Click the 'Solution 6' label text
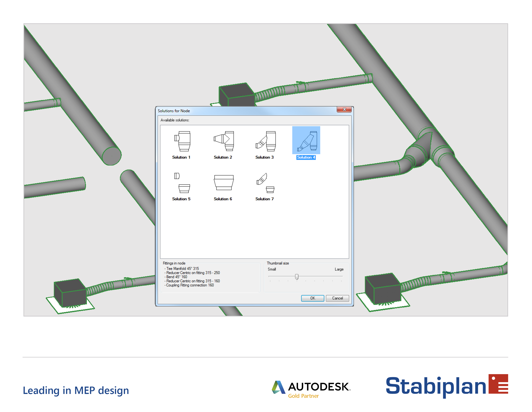Screen dimensions: 532x412 223,199
